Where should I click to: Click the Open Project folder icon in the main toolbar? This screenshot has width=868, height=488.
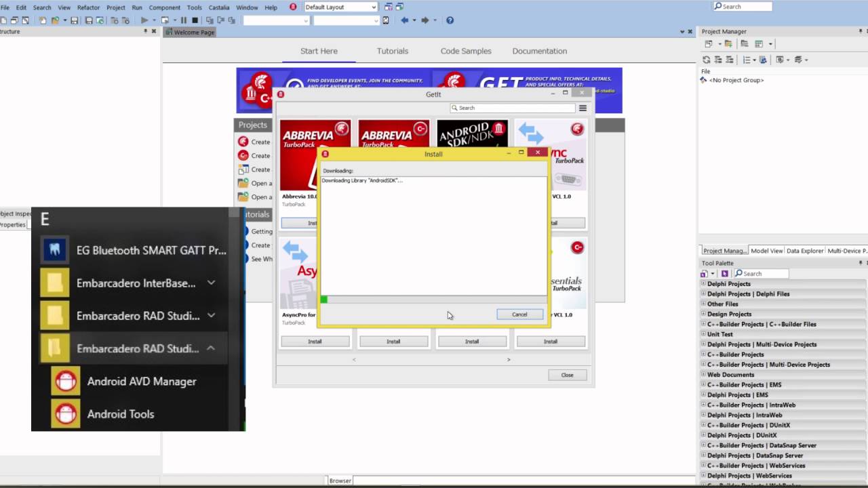coord(55,20)
